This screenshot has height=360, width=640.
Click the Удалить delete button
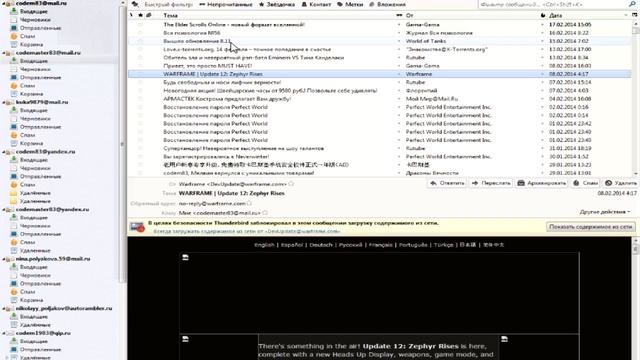[620, 183]
